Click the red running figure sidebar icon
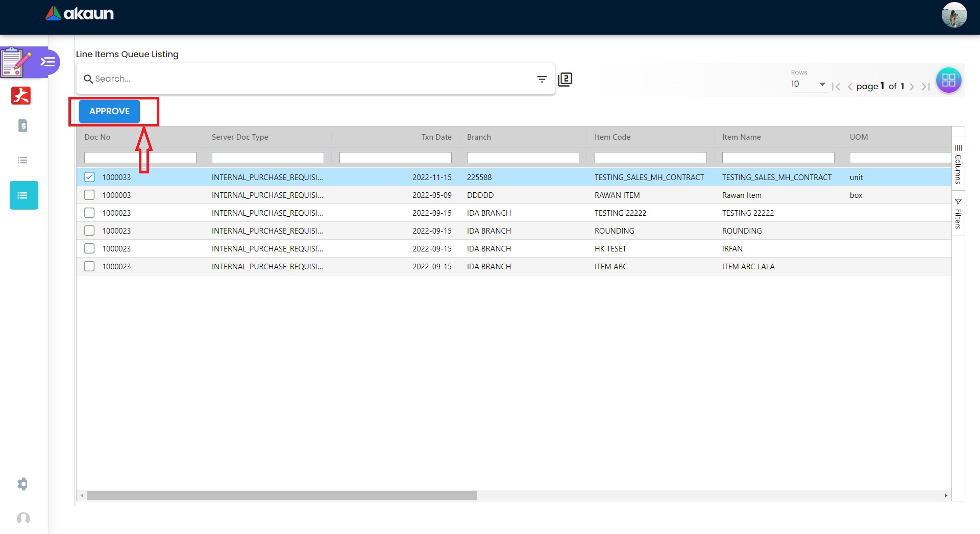Viewport: 980px width, 534px height. click(x=21, y=95)
